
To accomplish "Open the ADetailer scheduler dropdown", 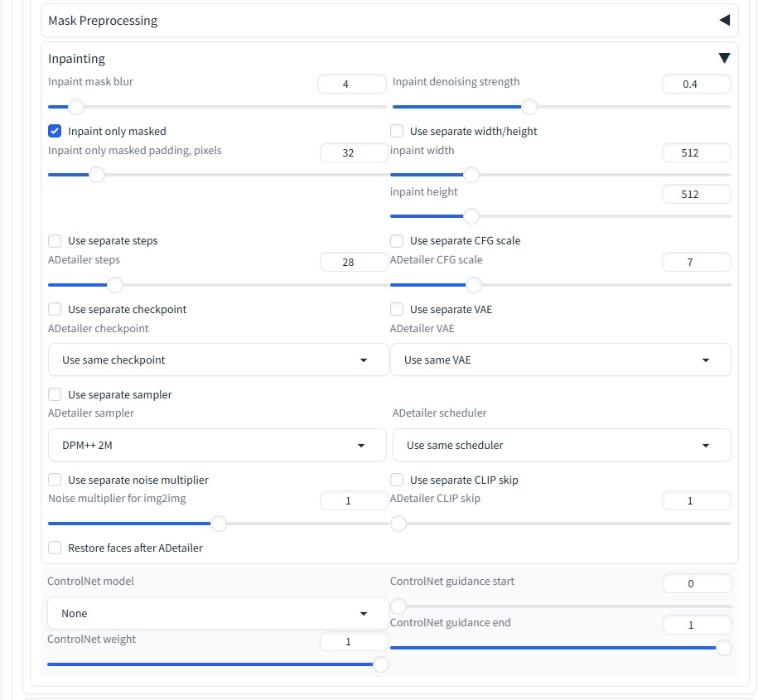I will point(561,446).
